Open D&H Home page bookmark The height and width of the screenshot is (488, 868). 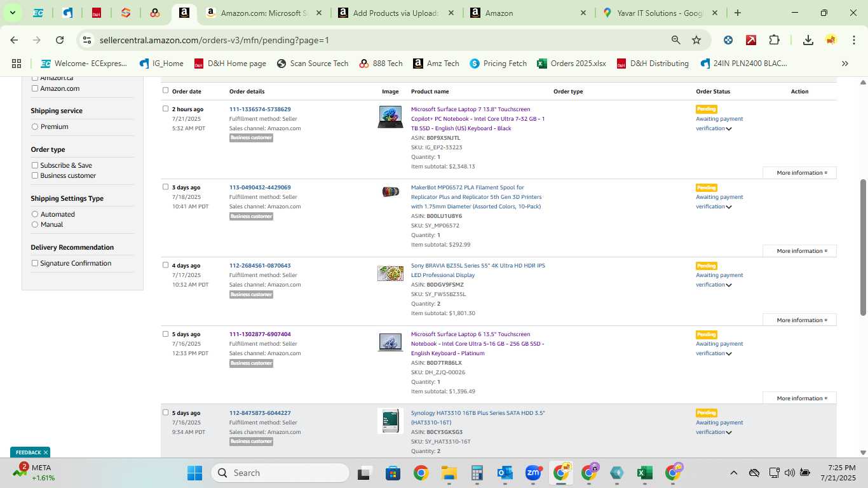[x=230, y=64]
